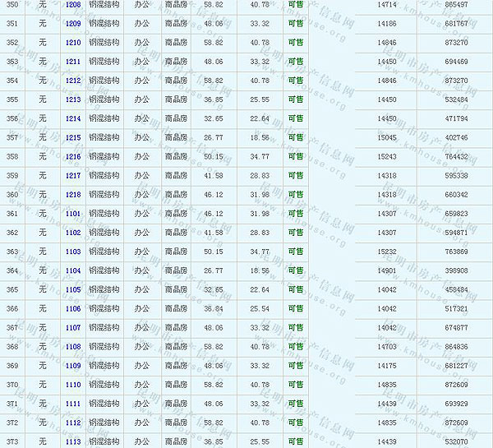Open room 1105 link
493x448 pixels.
coord(73,289)
